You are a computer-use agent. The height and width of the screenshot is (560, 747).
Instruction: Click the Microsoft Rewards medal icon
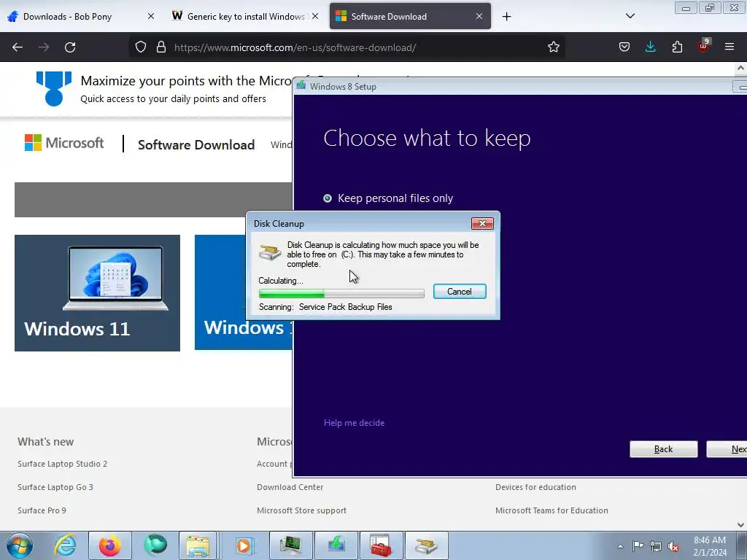[54, 88]
